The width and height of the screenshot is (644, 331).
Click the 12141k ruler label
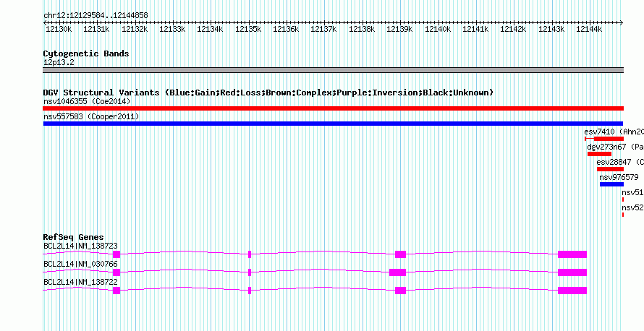point(475,29)
